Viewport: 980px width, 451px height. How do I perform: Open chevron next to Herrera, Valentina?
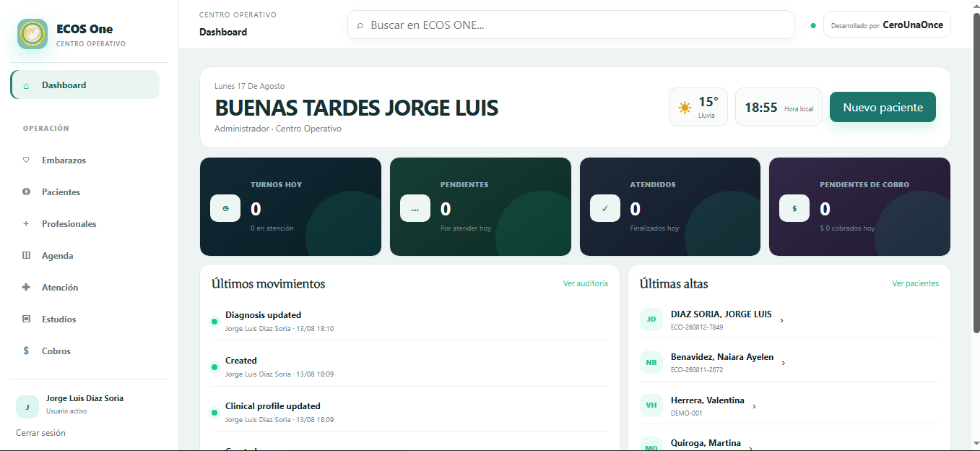[754, 406]
